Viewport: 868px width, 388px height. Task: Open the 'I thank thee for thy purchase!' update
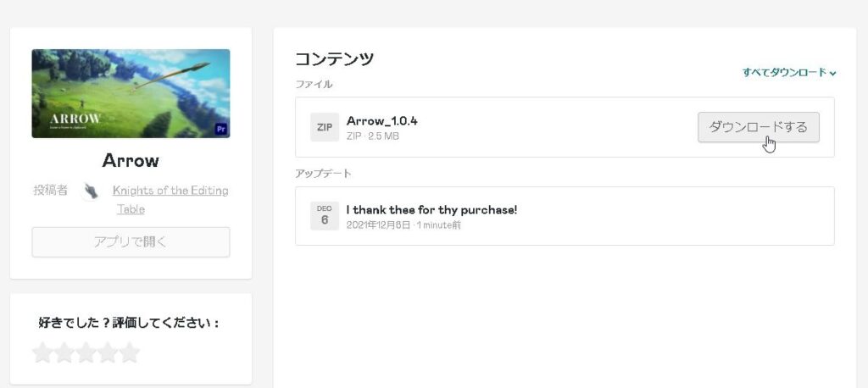tap(431, 210)
